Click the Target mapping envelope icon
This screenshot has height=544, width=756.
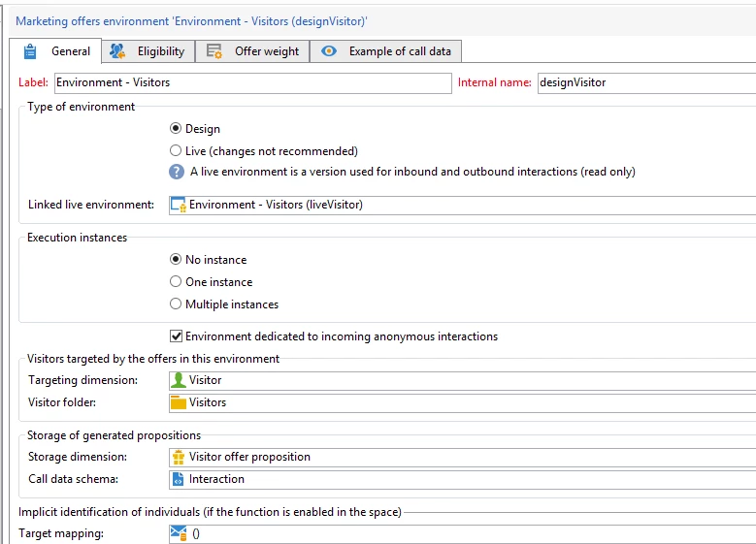(179, 533)
